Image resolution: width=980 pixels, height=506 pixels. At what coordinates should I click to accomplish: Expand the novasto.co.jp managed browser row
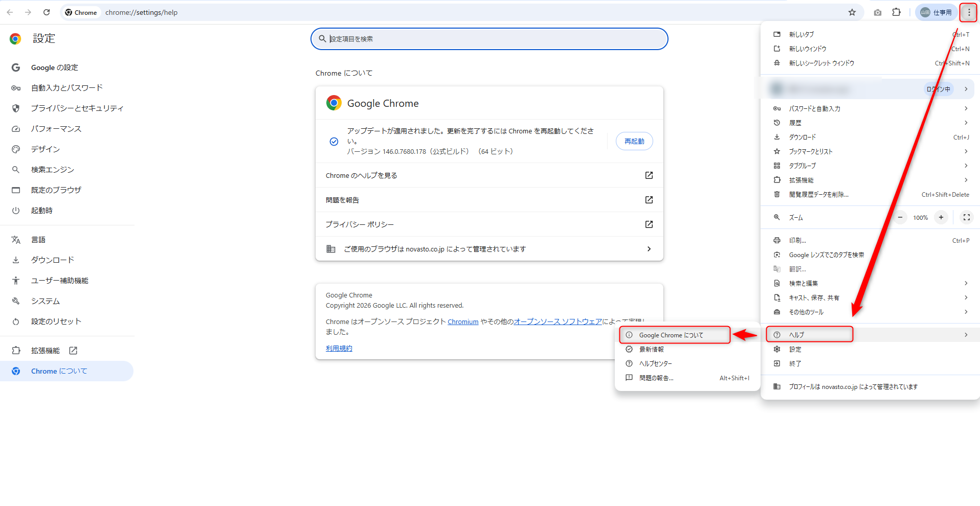coord(489,249)
